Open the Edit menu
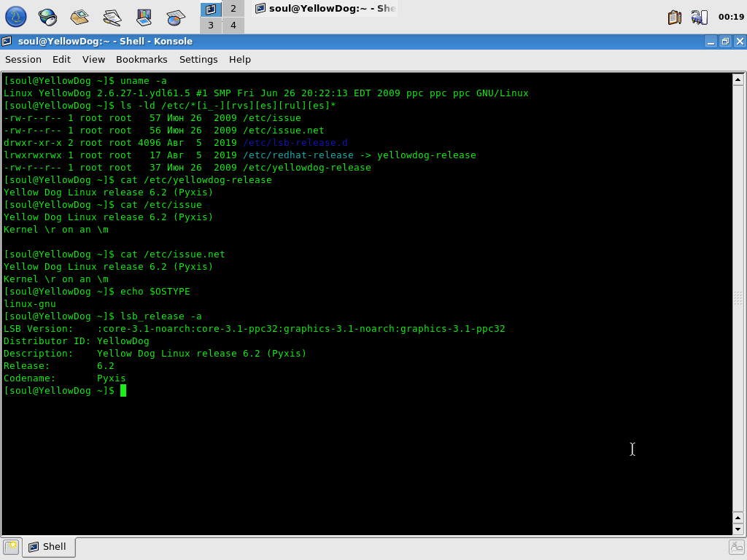The image size is (747, 560). (x=61, y=60)
